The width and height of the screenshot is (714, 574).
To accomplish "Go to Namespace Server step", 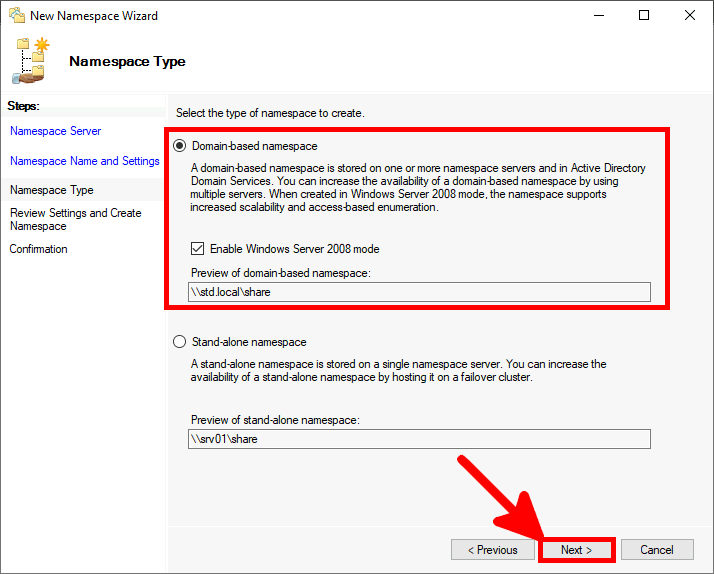I will [56, 131].
